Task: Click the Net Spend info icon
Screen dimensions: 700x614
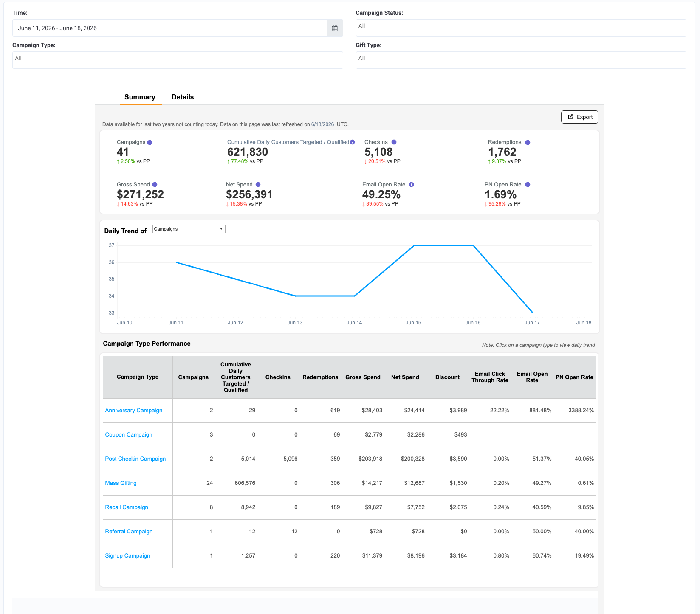Action: [x=258, y=185]
